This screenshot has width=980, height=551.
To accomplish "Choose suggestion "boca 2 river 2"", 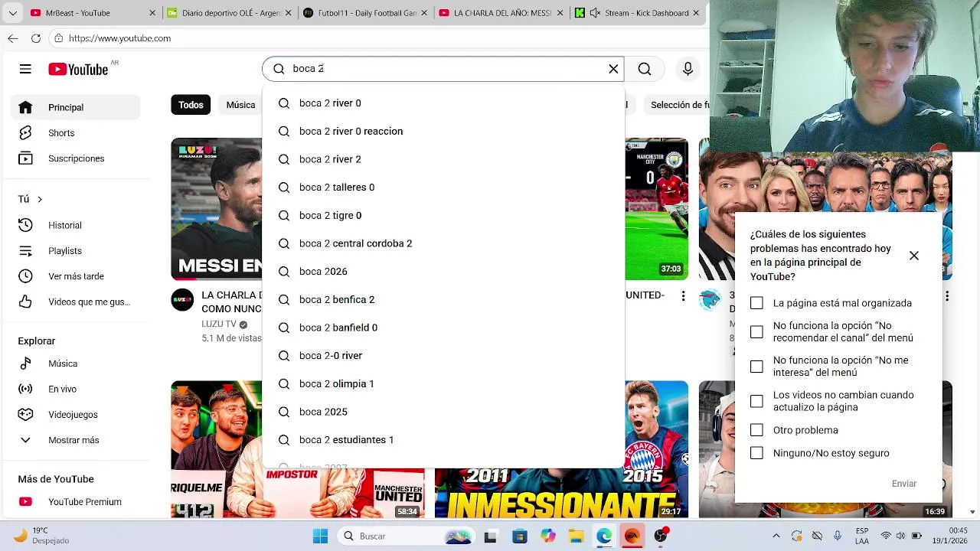I will 443,159.
